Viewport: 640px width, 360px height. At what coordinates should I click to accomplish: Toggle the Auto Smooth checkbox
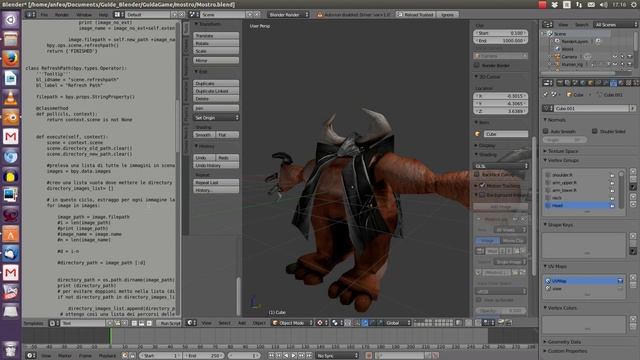click(546, 131)
